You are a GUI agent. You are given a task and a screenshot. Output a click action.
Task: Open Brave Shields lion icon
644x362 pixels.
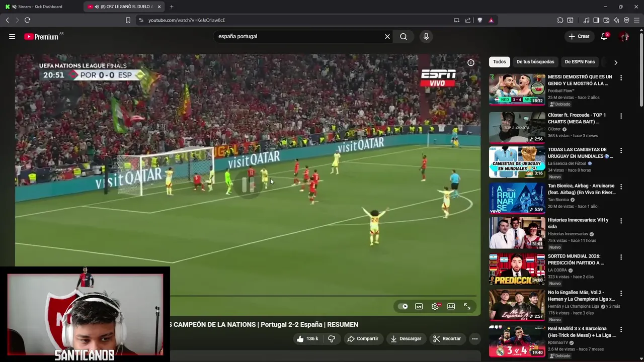[x=479, y=20]
